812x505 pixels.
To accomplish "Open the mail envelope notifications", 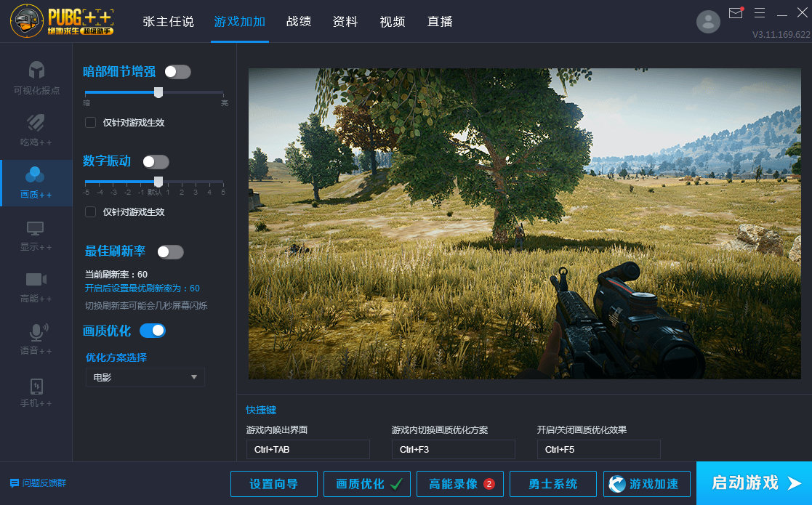I will coord(736,12).
